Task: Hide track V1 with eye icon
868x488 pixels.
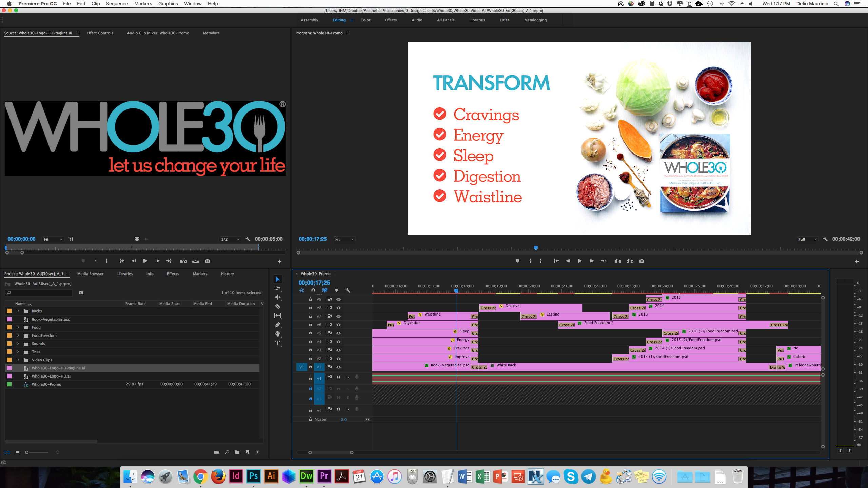Action: coord(338,367)
